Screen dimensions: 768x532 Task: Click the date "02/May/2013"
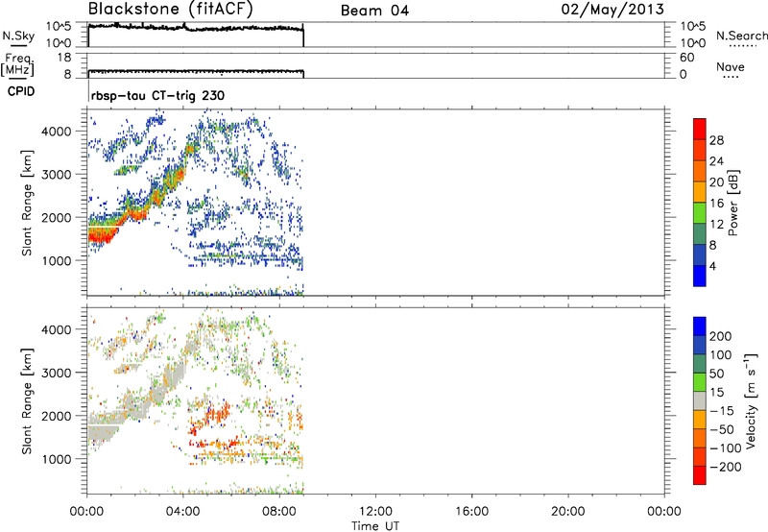[x=612, y=10]
